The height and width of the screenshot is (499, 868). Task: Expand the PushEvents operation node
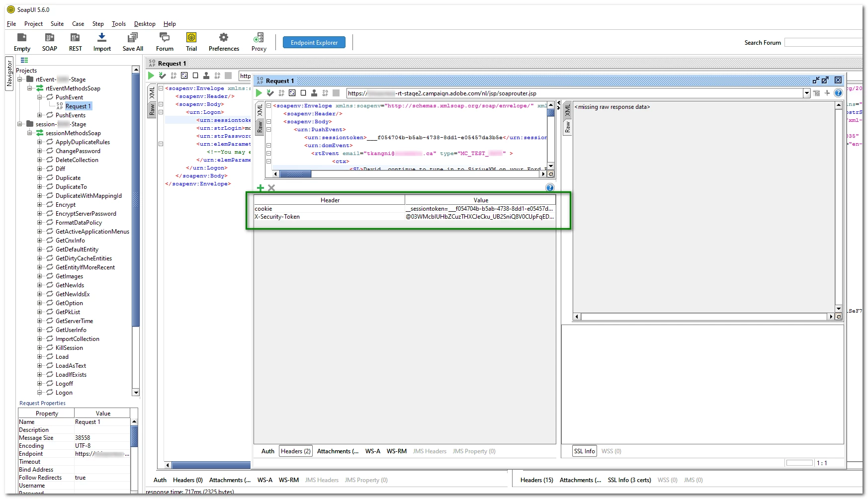[40, 115]
